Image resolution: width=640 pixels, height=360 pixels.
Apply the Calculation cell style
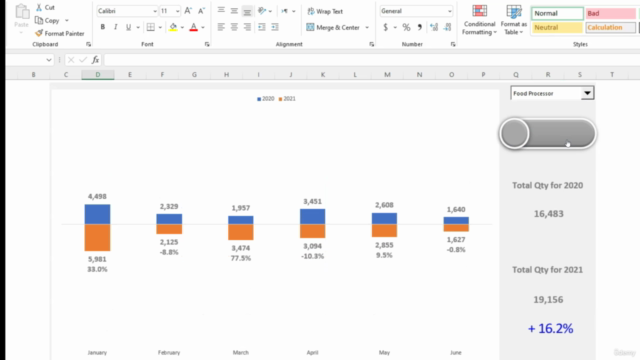click(x=611, y=27)
